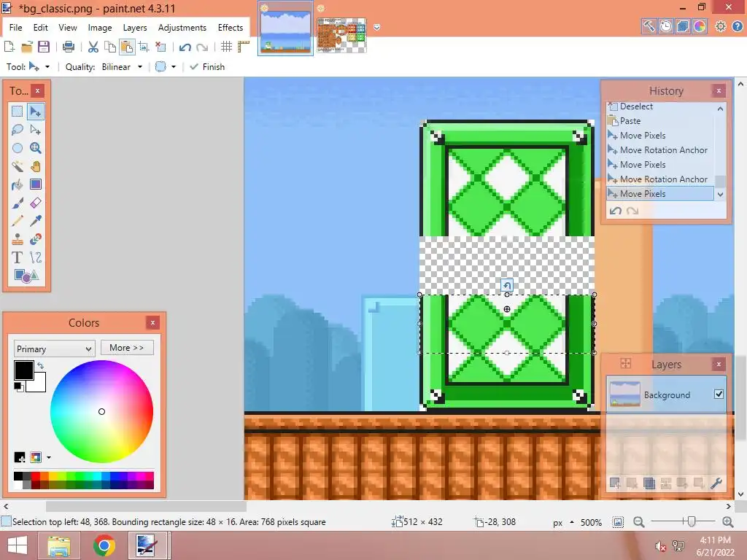Select the second open image thumbnail
Image resolution: width=747 pixels, height=560 pixels.
(x=341, y=35)
